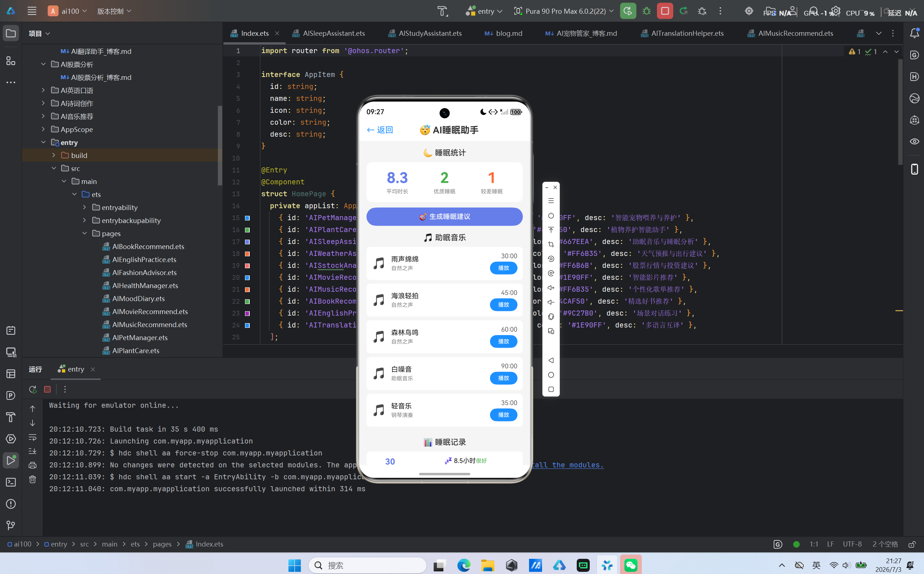Toggle the previewer eye icon on right sidebar
The image size is (924, 574).
click(914, 141)
